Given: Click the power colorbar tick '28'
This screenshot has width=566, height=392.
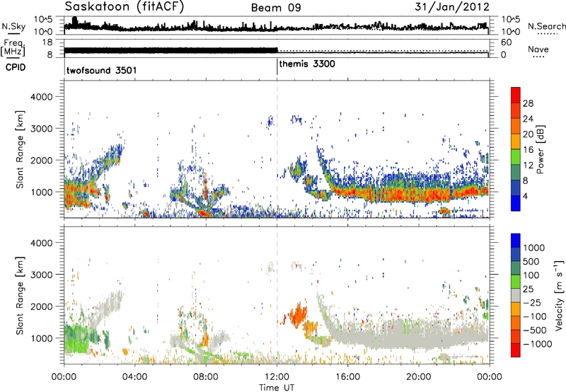Looking at the screenshot, I should pyautogui.click(x=528, y=103).
